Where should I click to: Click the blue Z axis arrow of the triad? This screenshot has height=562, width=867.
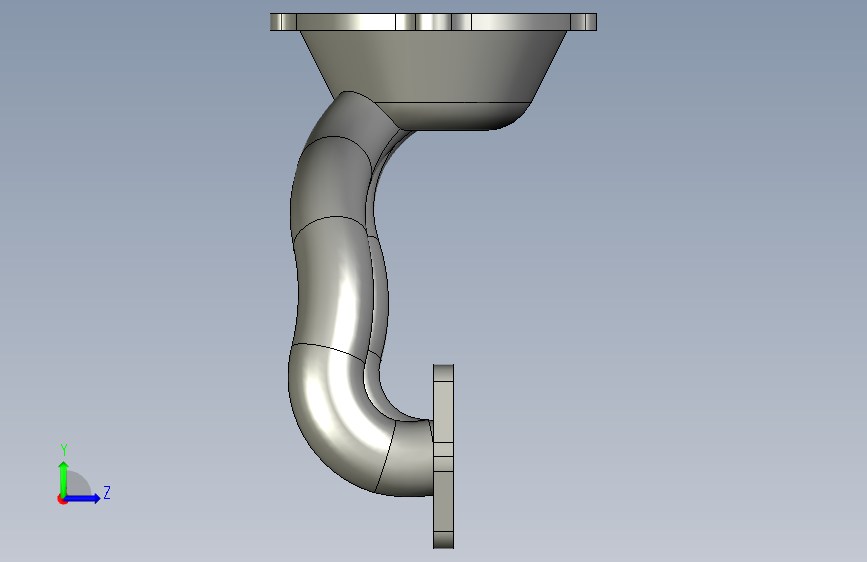tap(82, 498)
